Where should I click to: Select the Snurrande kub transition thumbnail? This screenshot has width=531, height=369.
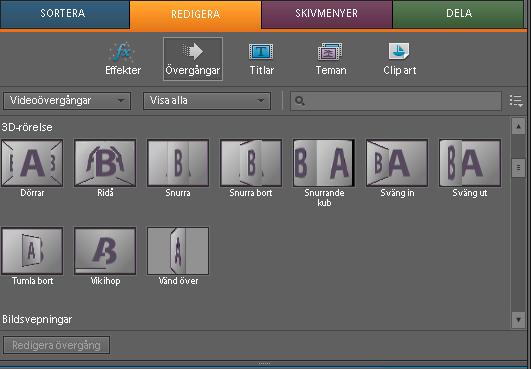point(324,163)
